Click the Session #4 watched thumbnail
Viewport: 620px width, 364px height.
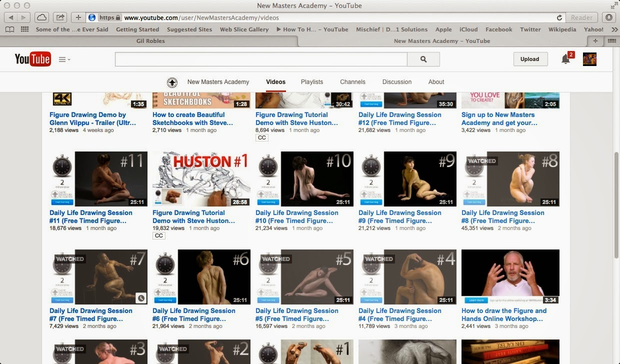(407, 277)
